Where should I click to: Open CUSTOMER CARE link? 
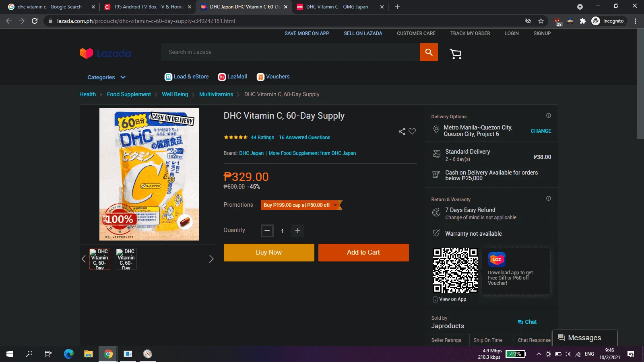point(416,33)
